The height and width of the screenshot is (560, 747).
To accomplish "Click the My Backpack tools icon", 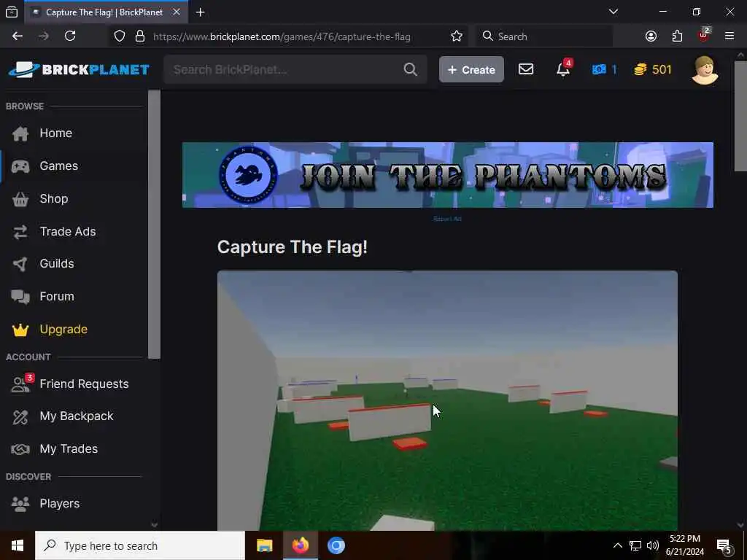I will pyautogui.click(x=20, y=416).
